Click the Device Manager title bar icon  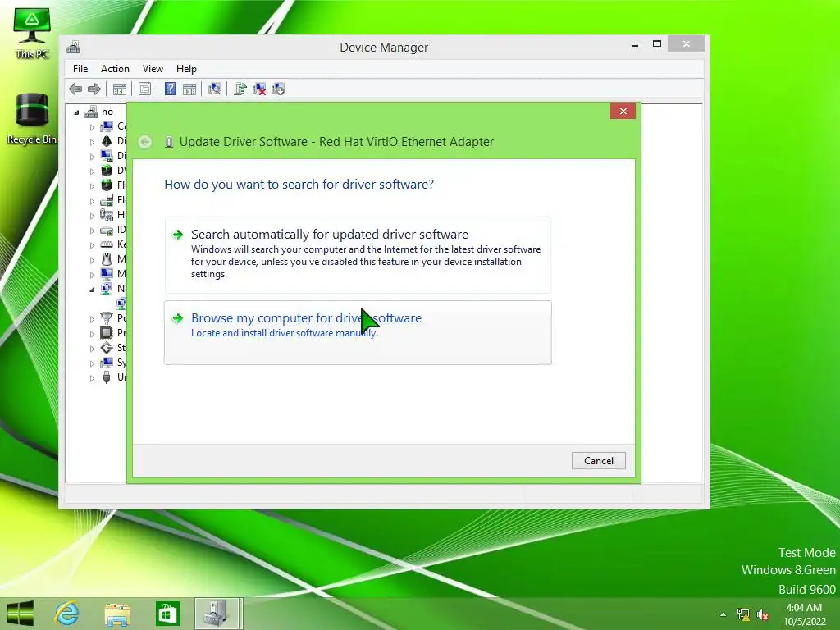coord(73,47)
